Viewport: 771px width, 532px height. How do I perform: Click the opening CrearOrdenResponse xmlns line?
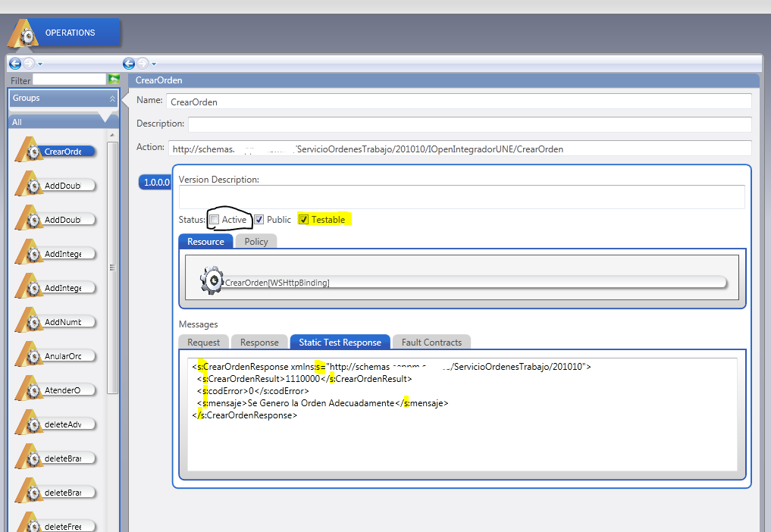(391, 367)
